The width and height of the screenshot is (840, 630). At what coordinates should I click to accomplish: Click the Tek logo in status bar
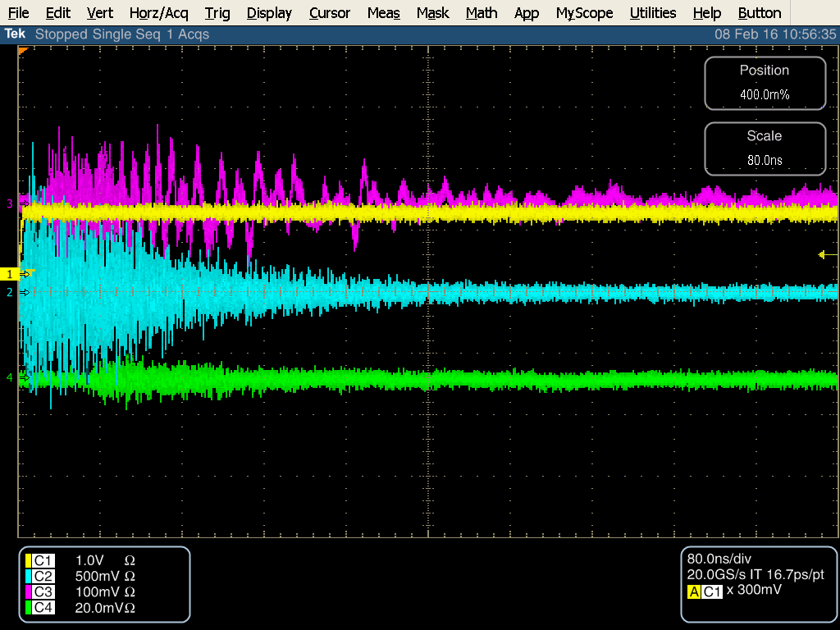14,34
